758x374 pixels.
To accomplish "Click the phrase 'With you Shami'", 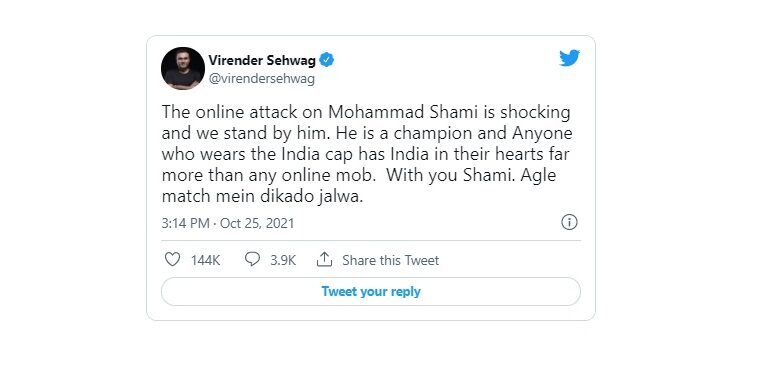I will tap(451, 176).
